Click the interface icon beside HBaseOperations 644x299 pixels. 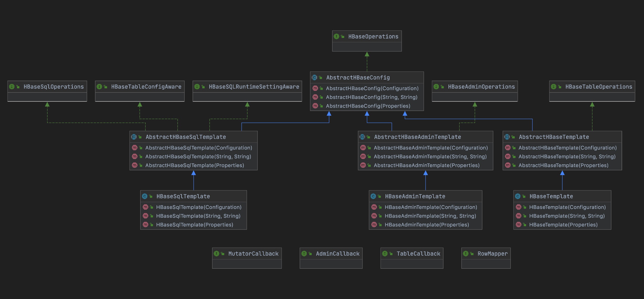tap(336, 36)
